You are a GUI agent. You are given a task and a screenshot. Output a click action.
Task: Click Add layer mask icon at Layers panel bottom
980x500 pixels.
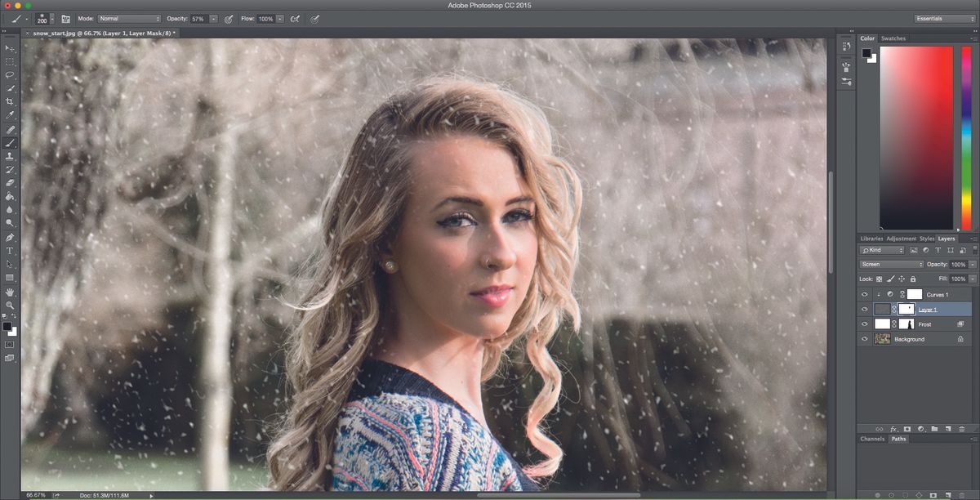pyautogui.click(x=907, y=429)
